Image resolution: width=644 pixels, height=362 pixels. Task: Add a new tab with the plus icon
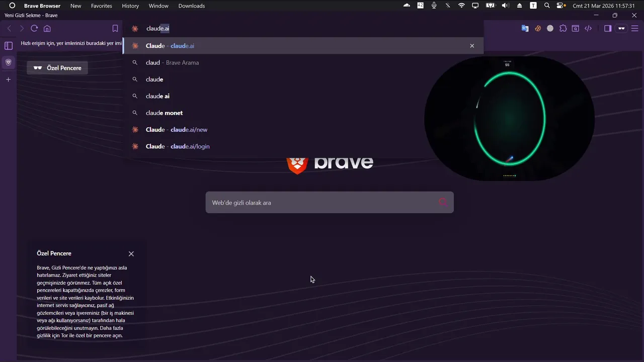8,79
